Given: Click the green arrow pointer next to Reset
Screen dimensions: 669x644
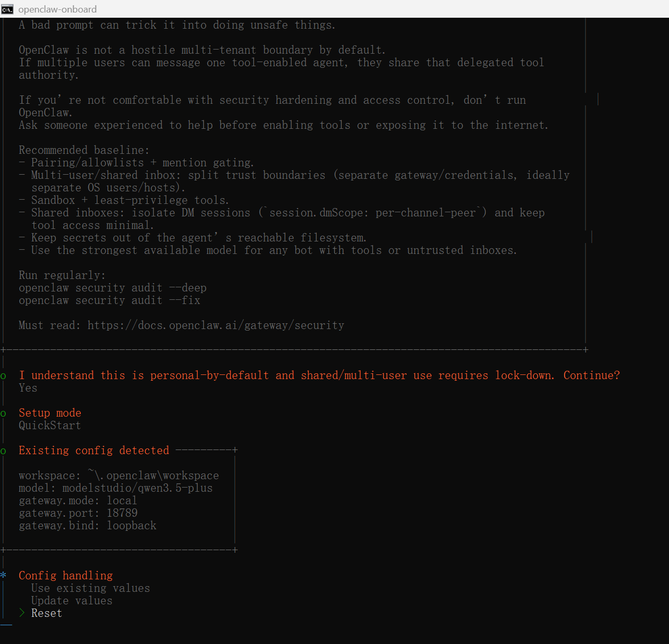Looking at the screenshot, I should pos(22,613).
